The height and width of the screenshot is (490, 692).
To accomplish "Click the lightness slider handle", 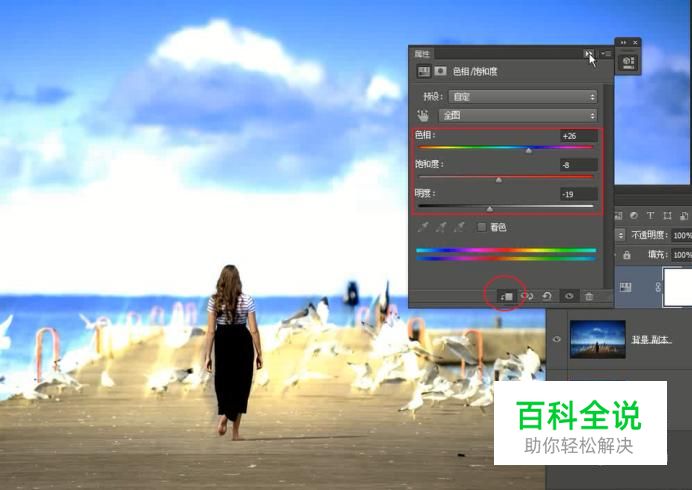I will (490, 209).
